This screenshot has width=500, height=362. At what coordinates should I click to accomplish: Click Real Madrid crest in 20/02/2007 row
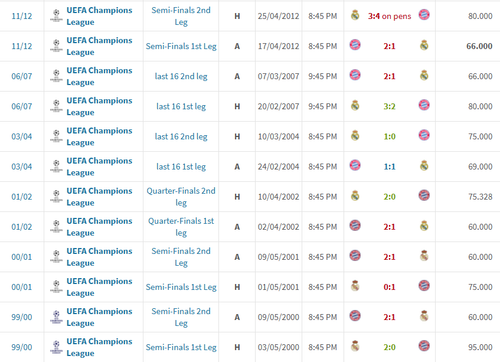coord(355,106)
